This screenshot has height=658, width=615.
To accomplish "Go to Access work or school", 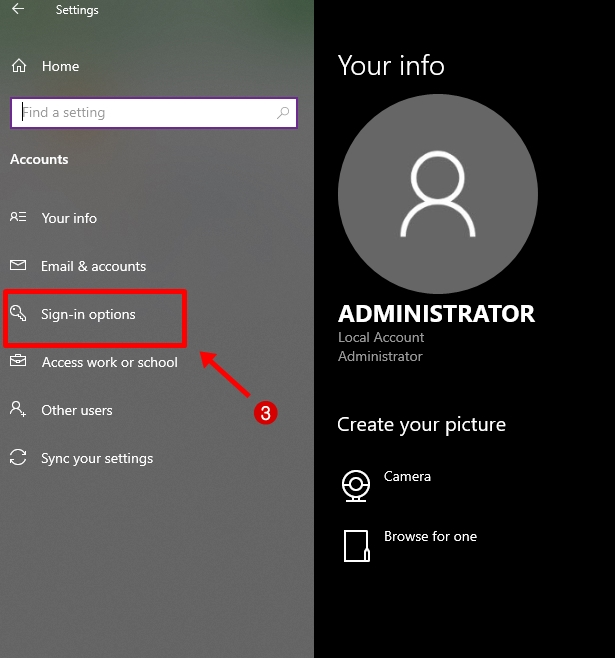I will (x=110, y=362).
